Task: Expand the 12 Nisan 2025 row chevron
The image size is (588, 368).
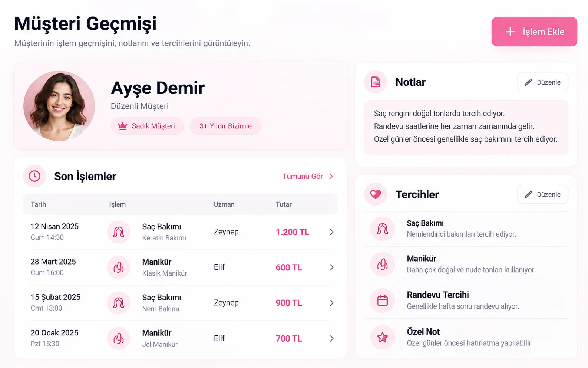Action: 332,232
